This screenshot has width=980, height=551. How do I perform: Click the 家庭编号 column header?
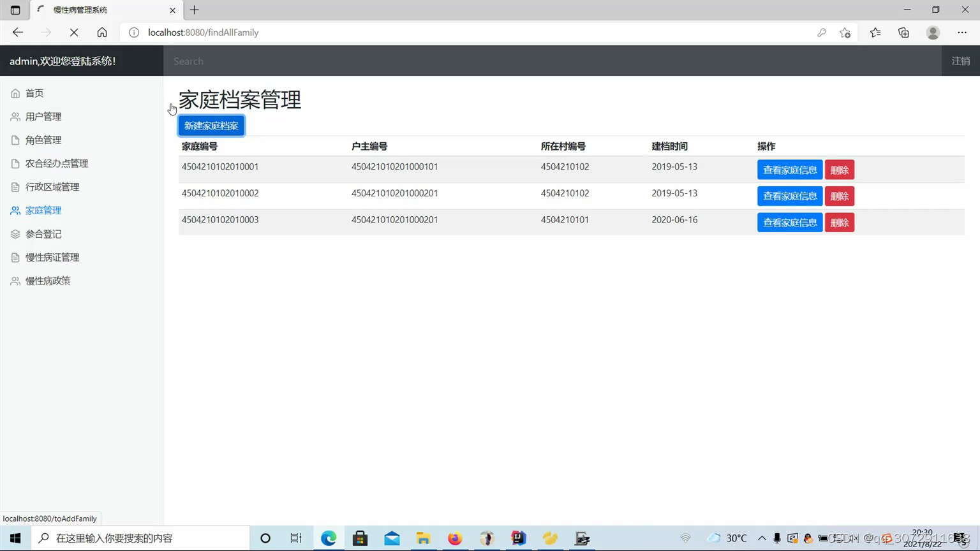point(200,147)
